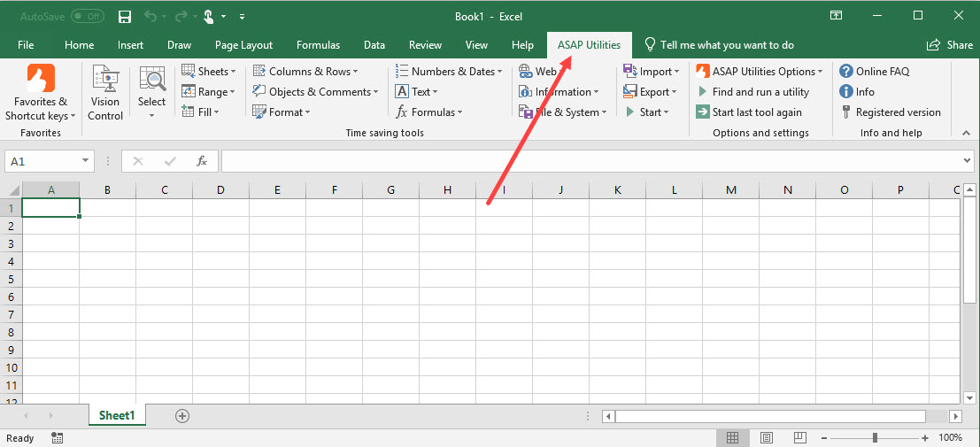The width and height of the screenshot is (980, 447).
Task: Open the Range utilities menu
Action: (x=209, y=92)
